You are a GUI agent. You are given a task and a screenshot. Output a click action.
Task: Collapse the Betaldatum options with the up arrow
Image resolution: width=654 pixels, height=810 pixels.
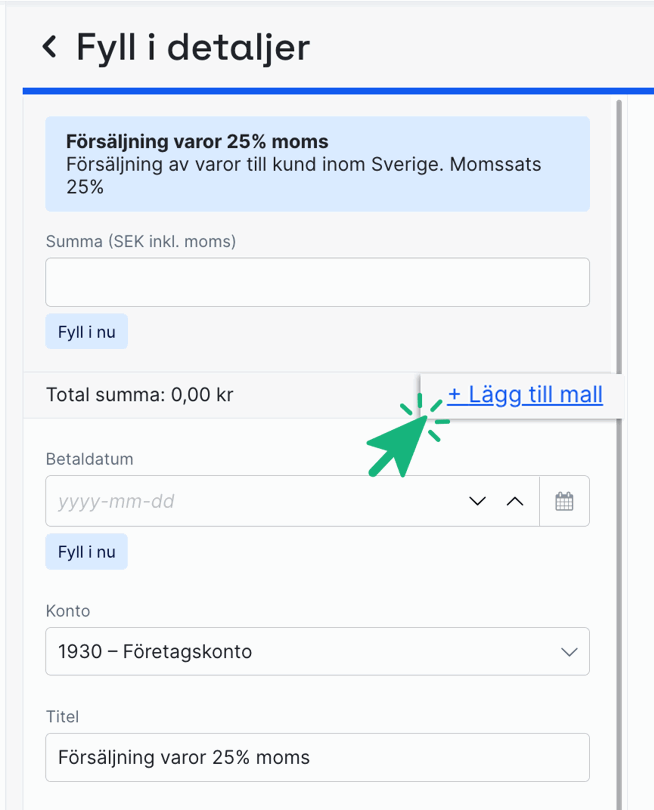[x=515, y=500]
